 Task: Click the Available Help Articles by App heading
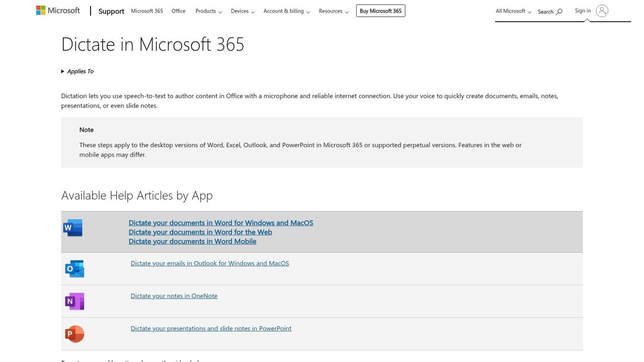(137, 196)
